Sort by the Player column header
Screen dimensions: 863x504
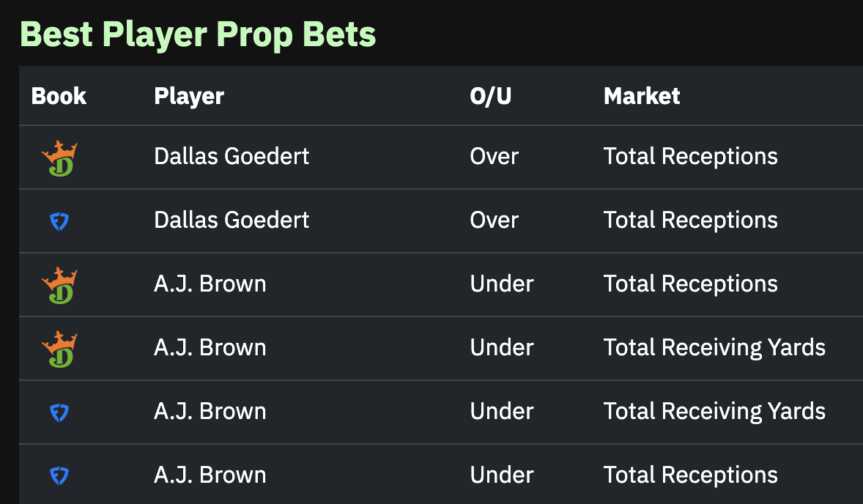pos(189,97)
